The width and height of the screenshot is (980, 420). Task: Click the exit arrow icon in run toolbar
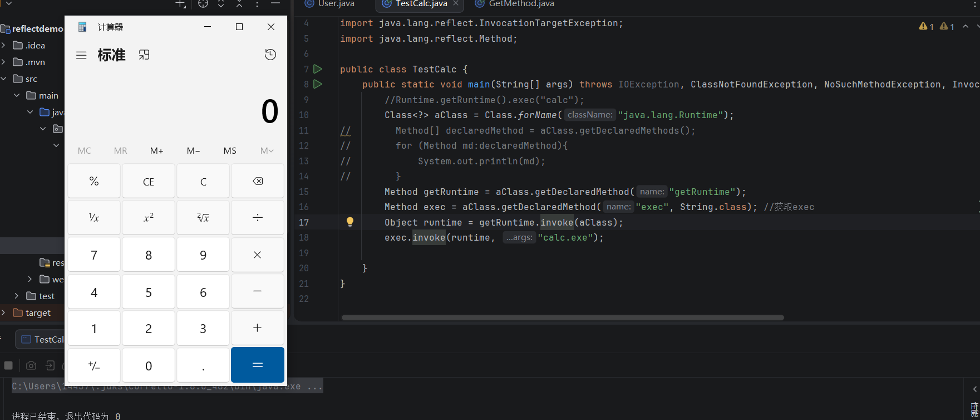click(x=50, y=365)
